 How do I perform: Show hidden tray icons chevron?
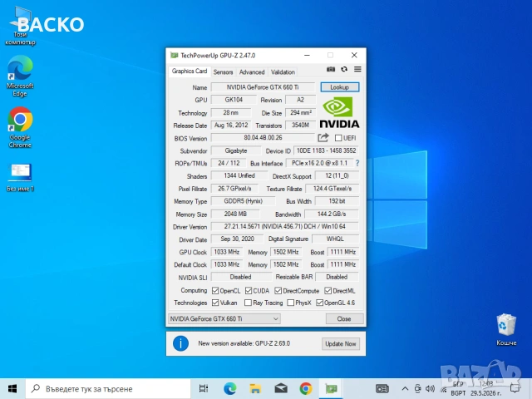pos(405,388)
